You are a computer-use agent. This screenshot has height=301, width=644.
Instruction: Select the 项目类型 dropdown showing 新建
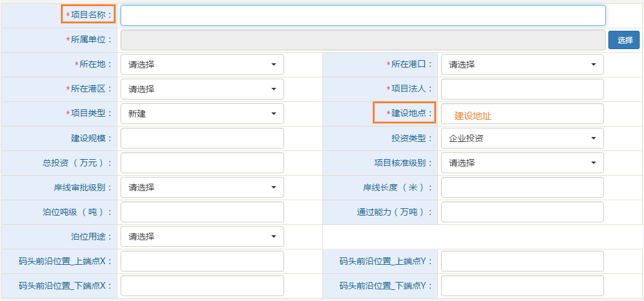[x=202, y=114]
